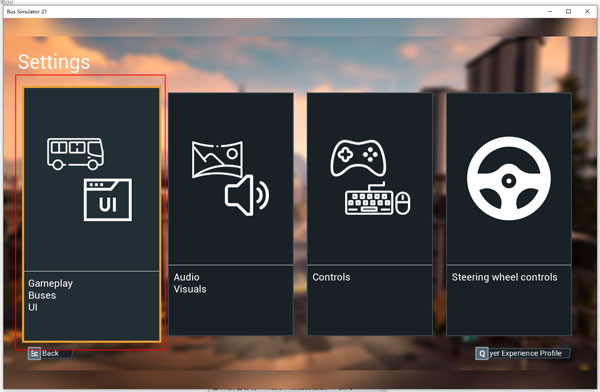
Task: Select the gamepad controller icon
Action: pos(358,158)
